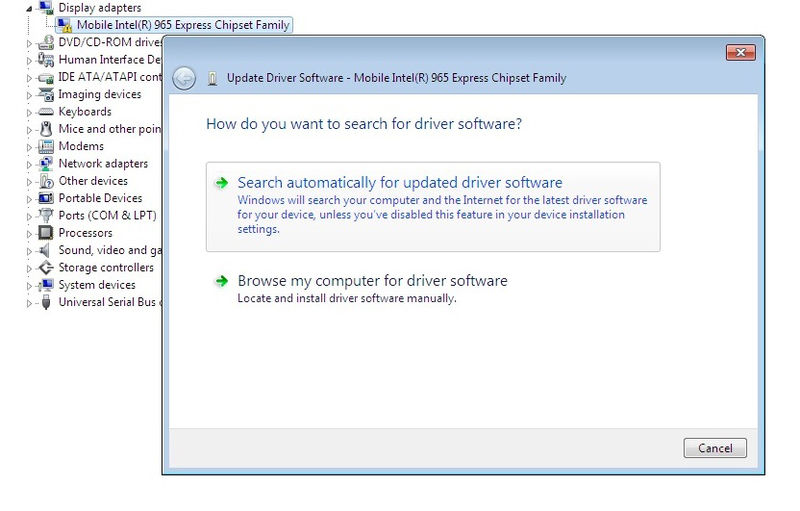Expand the Ports (COM & LPT) node
The height and width of the screenshot is (511, 800).
click(29, 217)
